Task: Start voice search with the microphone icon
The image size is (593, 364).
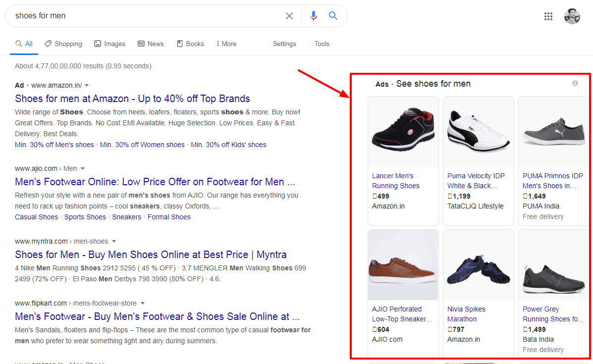Action: [314, 16]
